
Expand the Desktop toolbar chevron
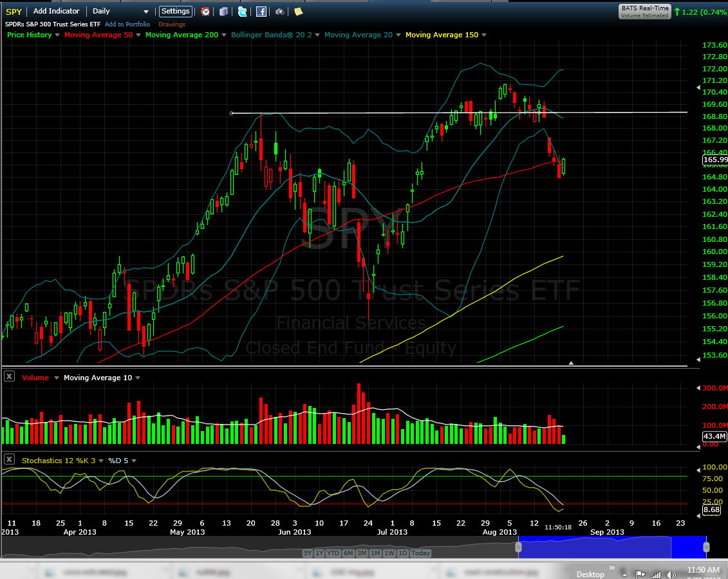(x=612, y=567)
